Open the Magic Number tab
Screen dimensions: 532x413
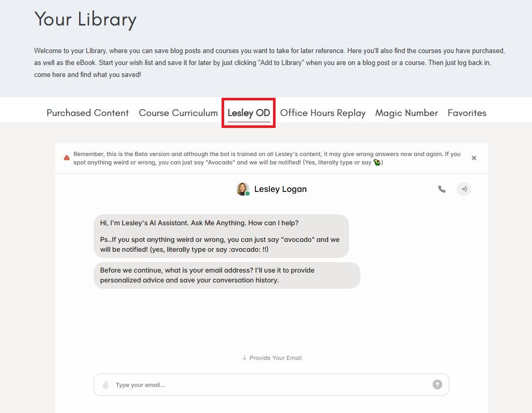click(x=406, y=113)
